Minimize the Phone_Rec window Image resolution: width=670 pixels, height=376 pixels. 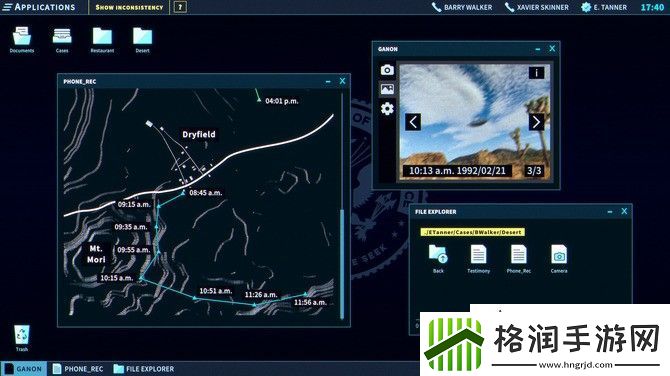tap(328, 81)
